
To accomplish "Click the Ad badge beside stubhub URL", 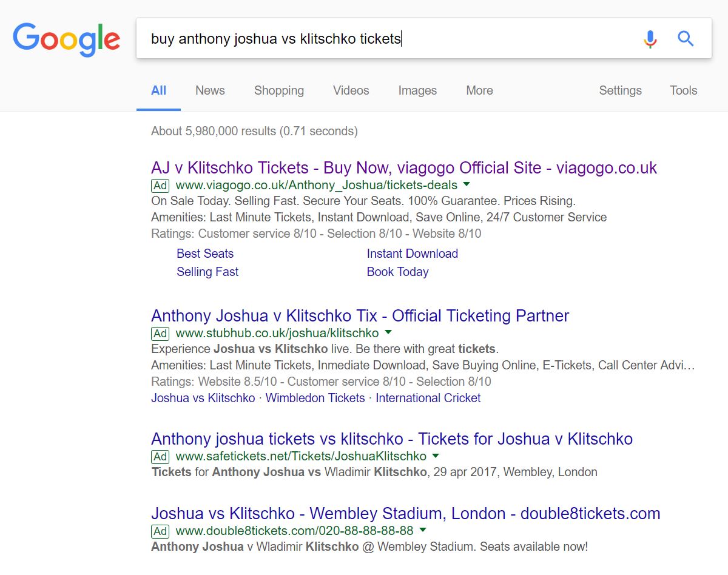I will tap(160, 333).
